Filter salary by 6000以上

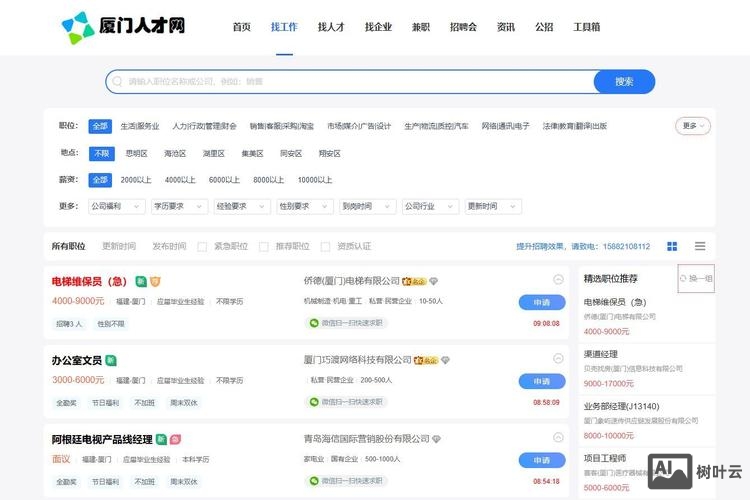pos(224,180)
